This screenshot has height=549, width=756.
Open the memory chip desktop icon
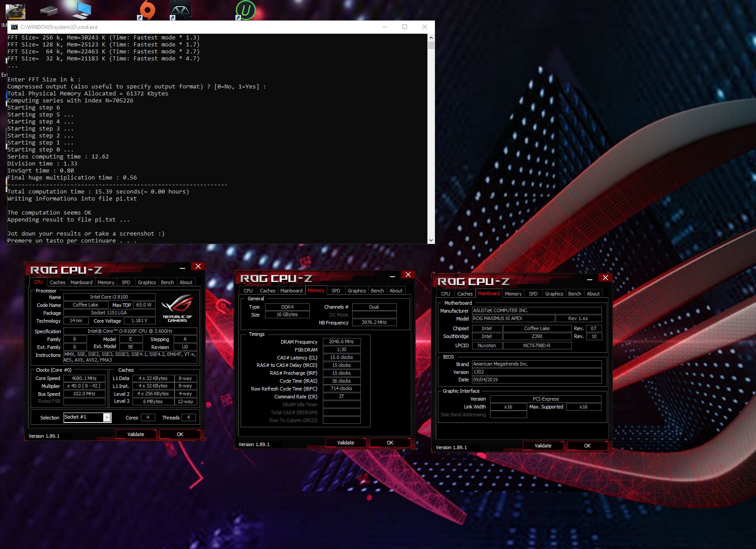(49, 11)
